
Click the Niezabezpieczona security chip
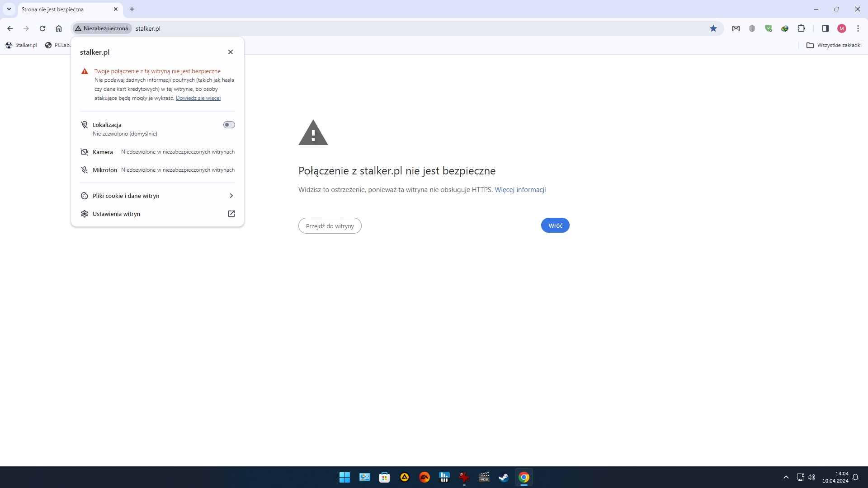click(x=102, y=28)
